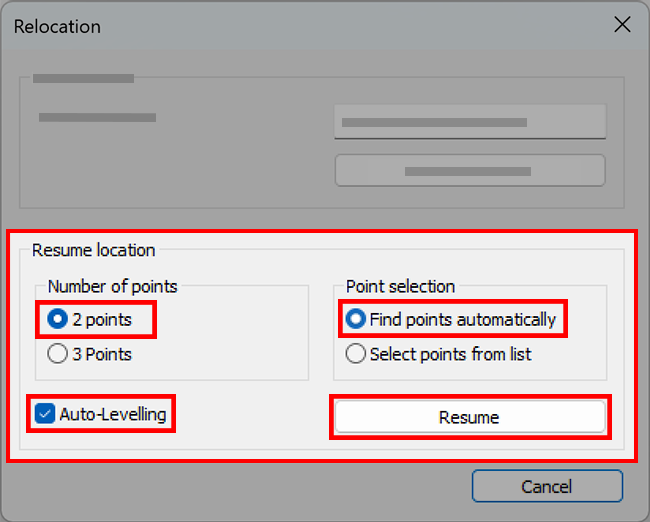Click the 'Select points from list' label text
Viewport: 650px width, 522px height.
pyautogui.click(x=451, y=354)
